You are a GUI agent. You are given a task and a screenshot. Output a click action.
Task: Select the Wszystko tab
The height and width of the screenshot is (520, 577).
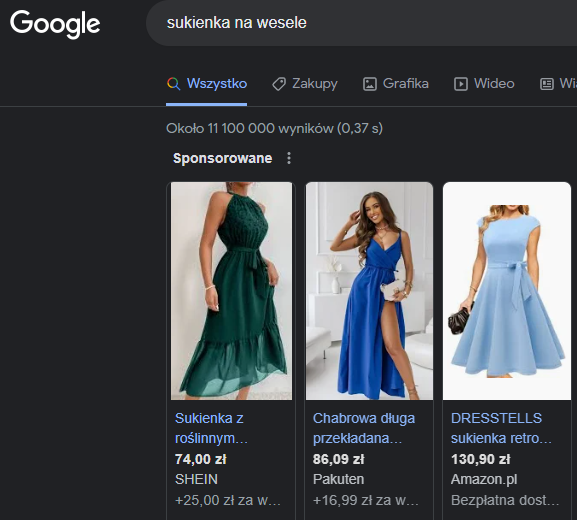(x=206, y=84)
